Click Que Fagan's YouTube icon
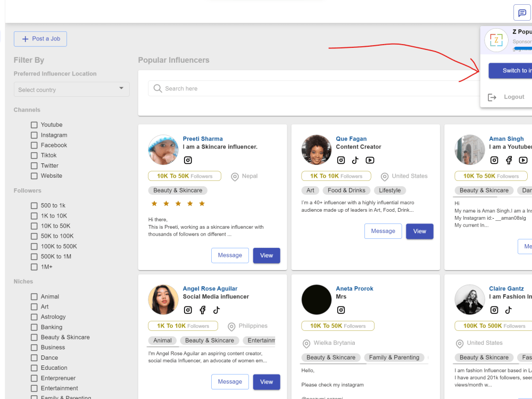This screenshot has width=532, height=399. click(x=370, y=160)
